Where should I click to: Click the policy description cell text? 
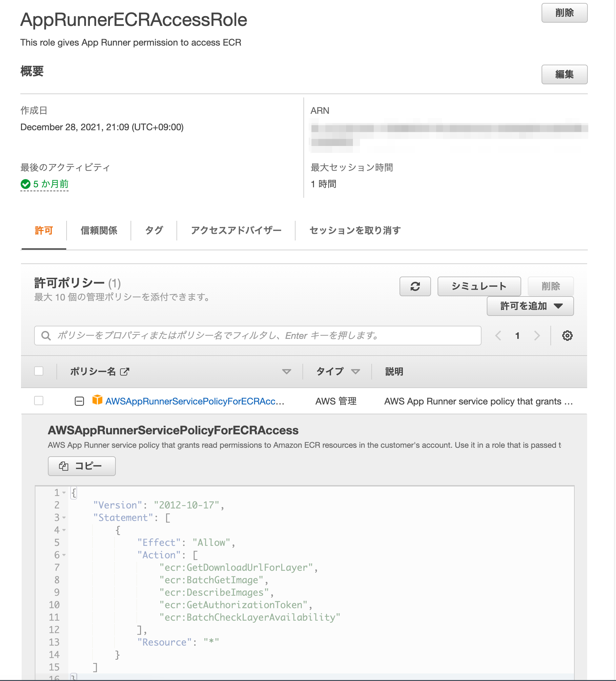(x=478, y=401)
